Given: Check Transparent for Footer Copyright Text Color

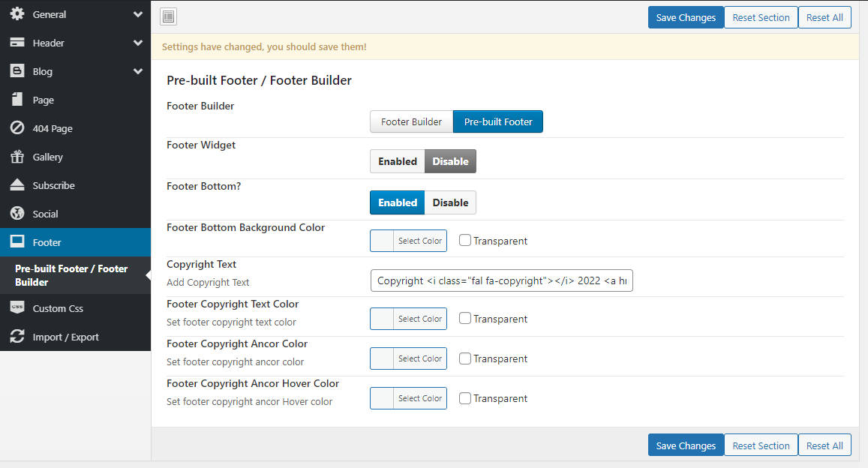Looking at the screenshot, I should (x=465, y=319).
